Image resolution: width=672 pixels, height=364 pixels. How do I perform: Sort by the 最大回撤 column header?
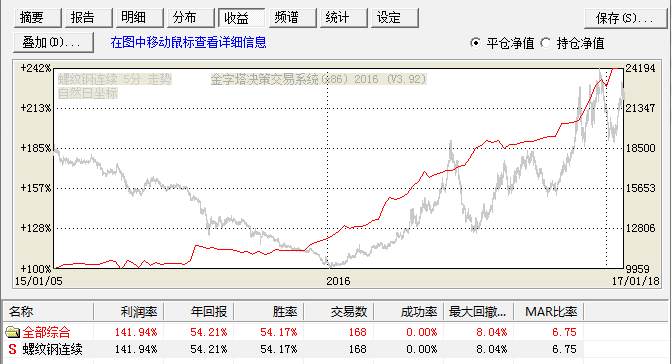pos(479,312)
